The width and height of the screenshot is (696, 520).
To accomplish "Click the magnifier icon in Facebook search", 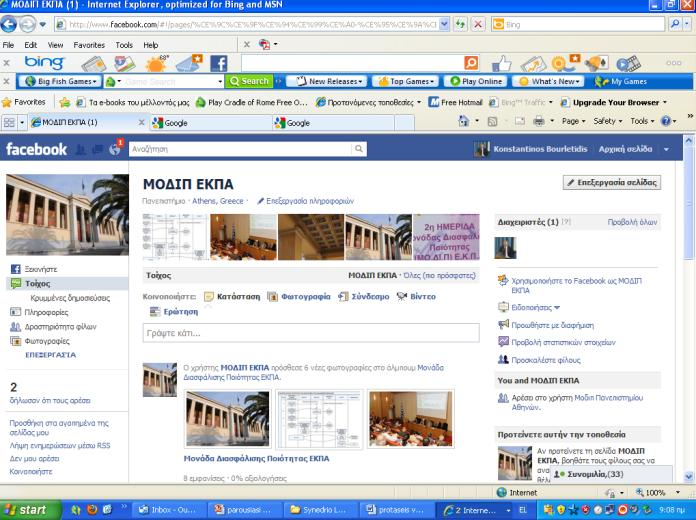I will click(359, 149).
